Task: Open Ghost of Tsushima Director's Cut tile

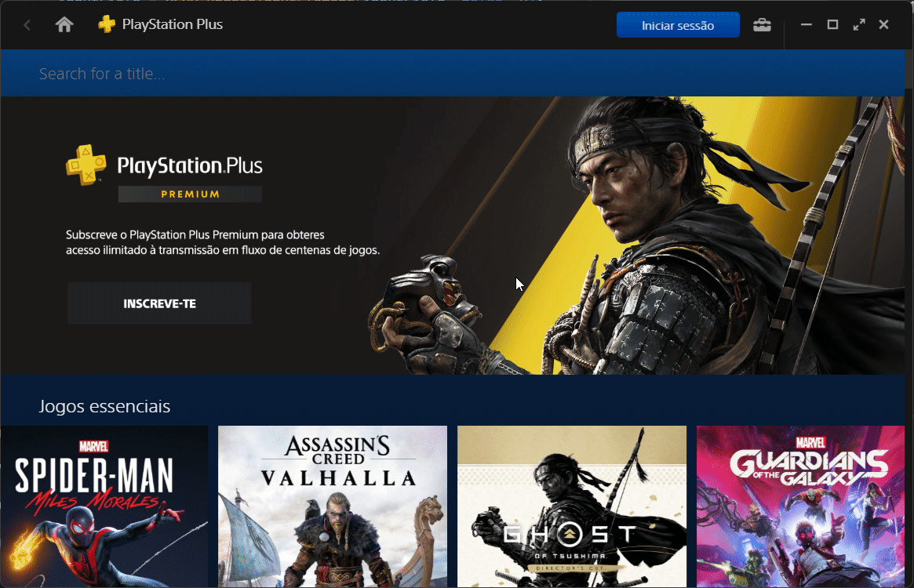Action: (572, 506)
